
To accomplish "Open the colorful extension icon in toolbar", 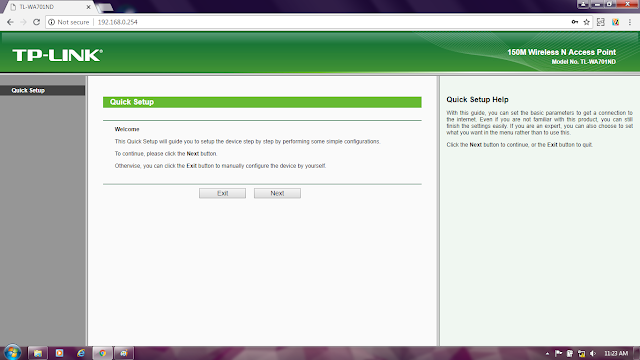I will coord(616,22).
